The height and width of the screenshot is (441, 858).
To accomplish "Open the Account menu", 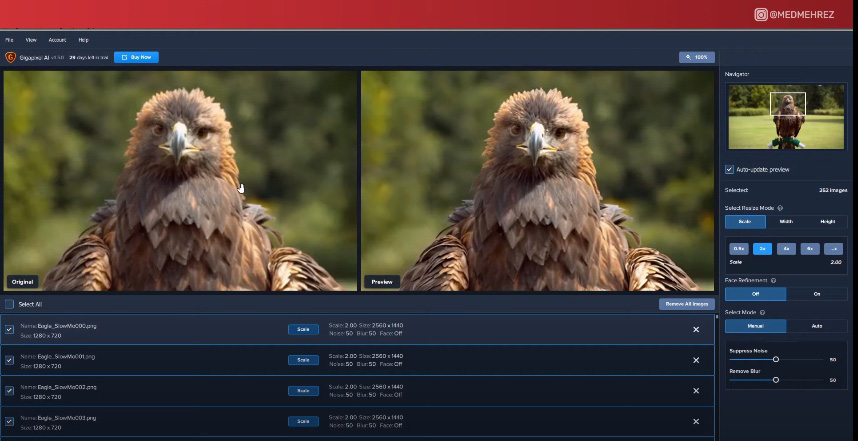I will tap(57, 40).
